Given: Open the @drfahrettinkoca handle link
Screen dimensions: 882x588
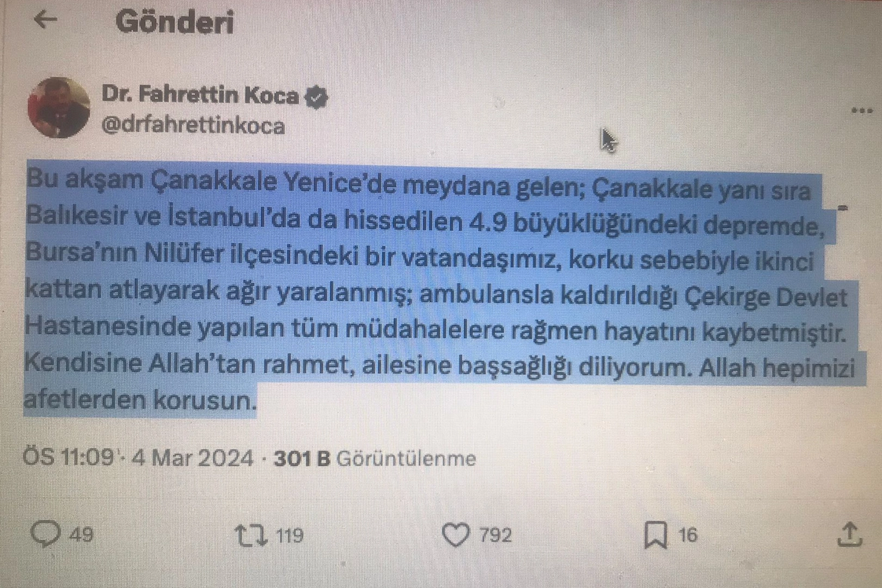Looking at the screenshot, I should tap(193, 126).
